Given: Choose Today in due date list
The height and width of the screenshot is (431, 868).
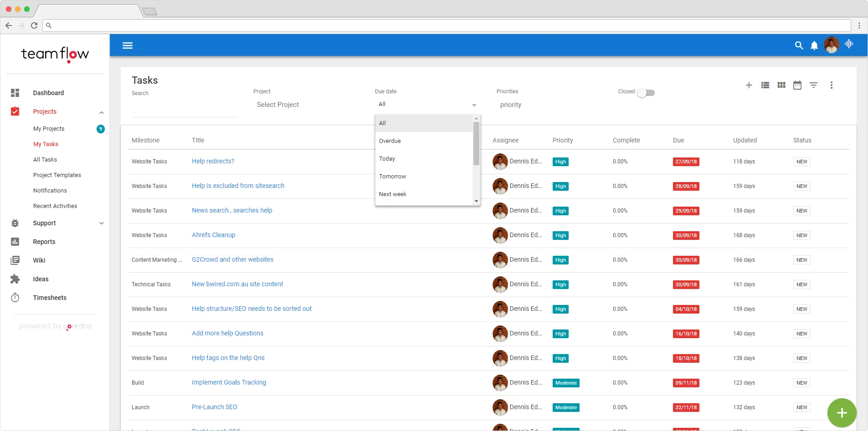Looking at the screenshot, I should [424, 159].
